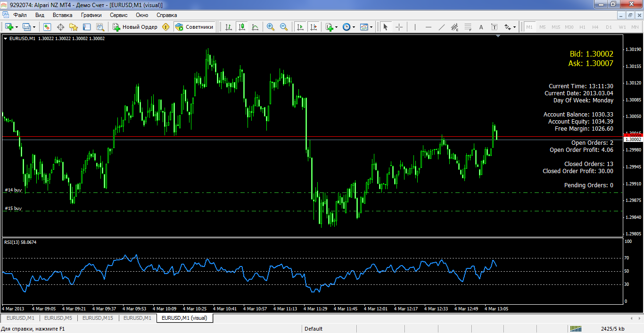Select the H1 timeframe
Viewport: 644px width, 333px height.
click(583, 27)
